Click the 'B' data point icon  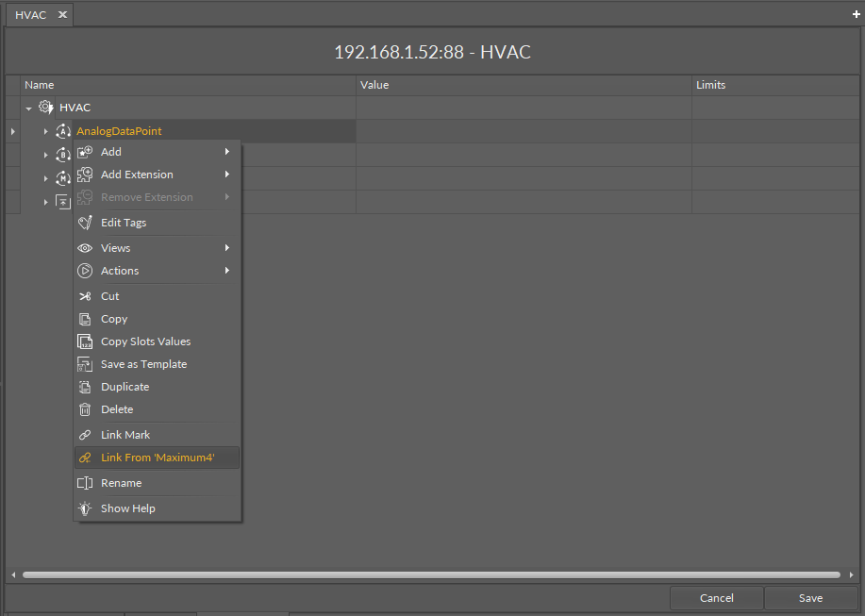[63, 155]
